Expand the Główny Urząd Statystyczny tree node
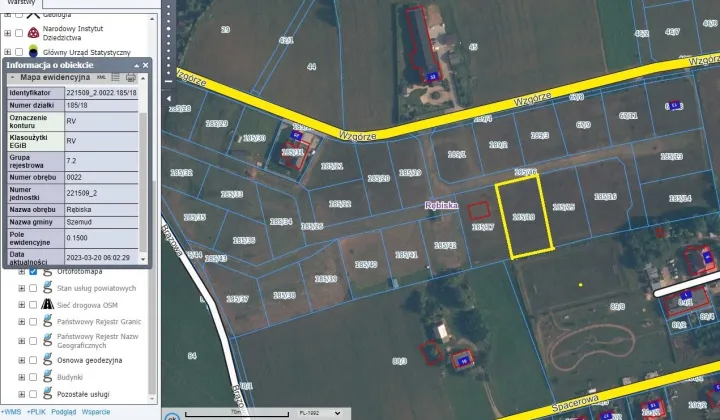This screenshot has width=720, height=420. click(x=7, y=52)
